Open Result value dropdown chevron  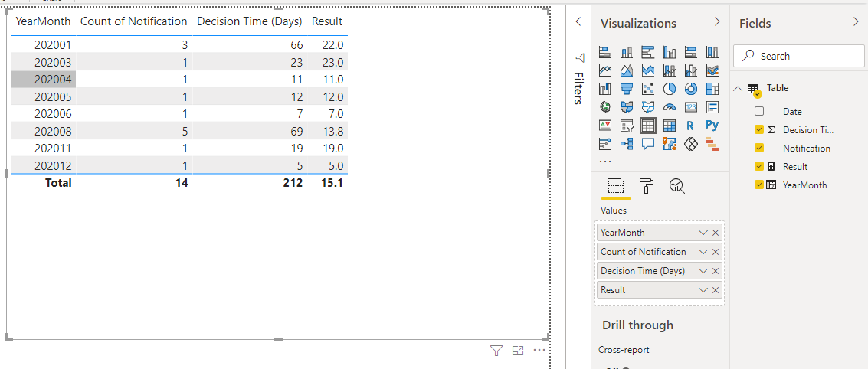click(703, 290)
